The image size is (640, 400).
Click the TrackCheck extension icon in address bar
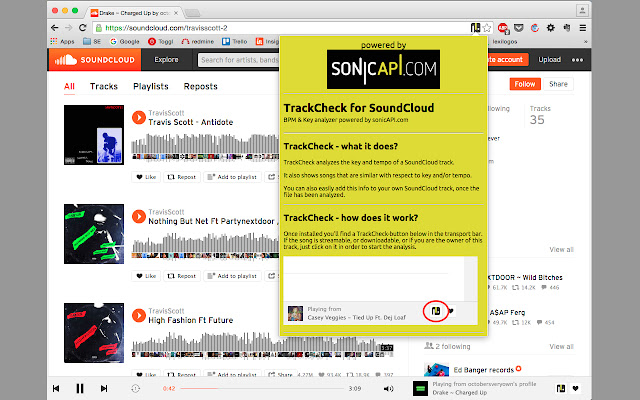(x=475, y=28)
